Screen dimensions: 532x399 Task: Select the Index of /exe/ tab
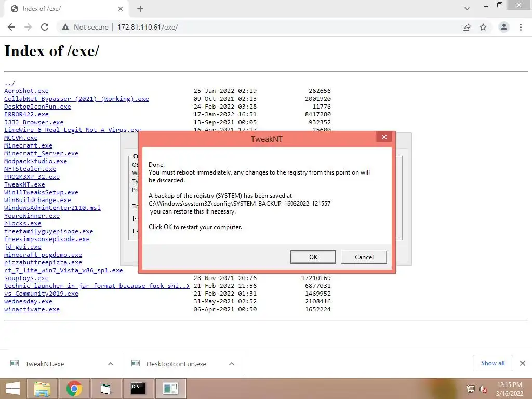66,9
